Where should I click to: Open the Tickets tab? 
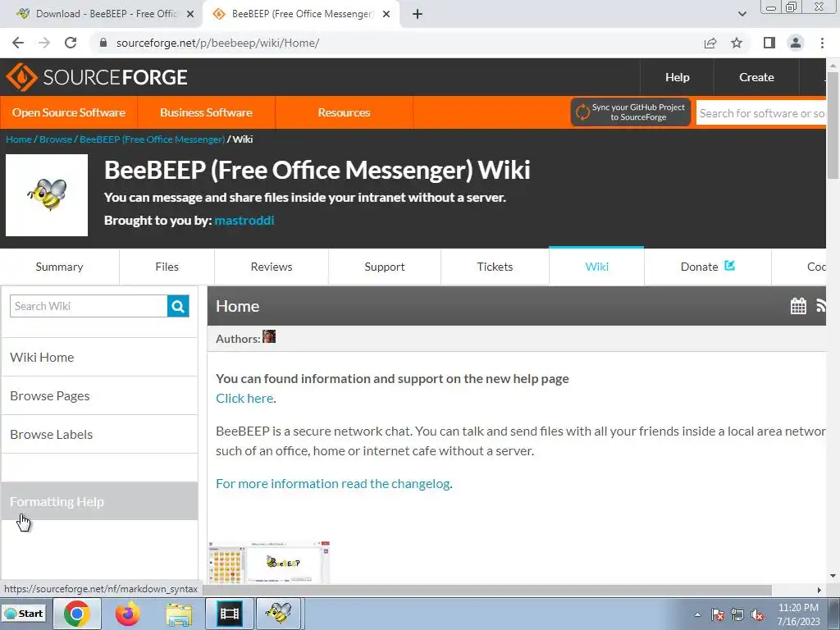[495, 267]
